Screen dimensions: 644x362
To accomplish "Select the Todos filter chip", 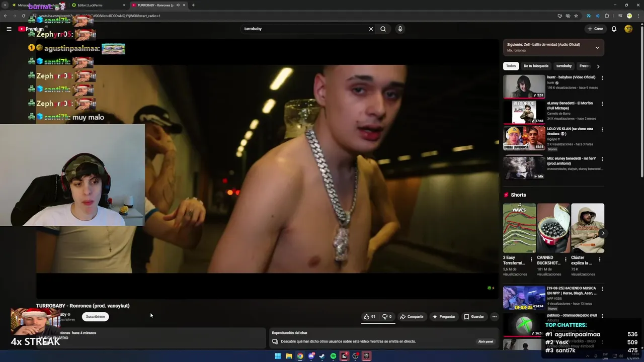I will coord(511,66).
